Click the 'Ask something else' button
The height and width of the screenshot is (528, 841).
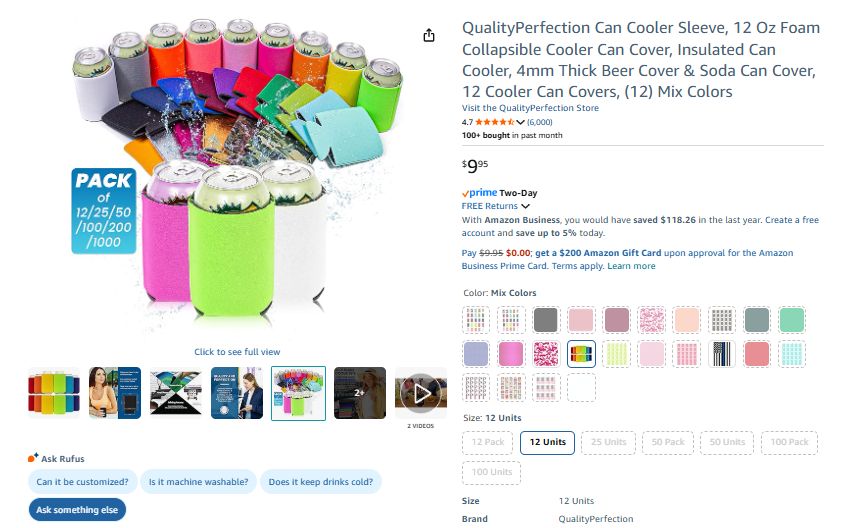(x=77, y=510)
